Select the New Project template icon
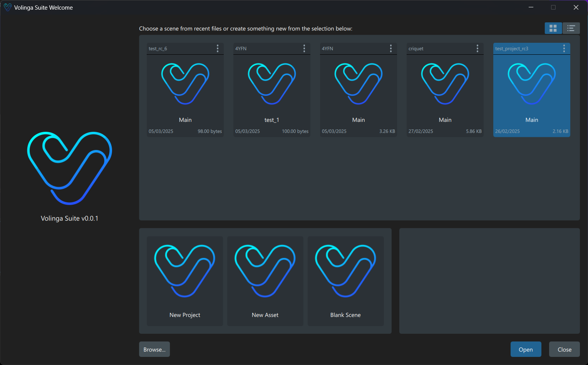The image size is (588, 365). click(x=185, y=271)
